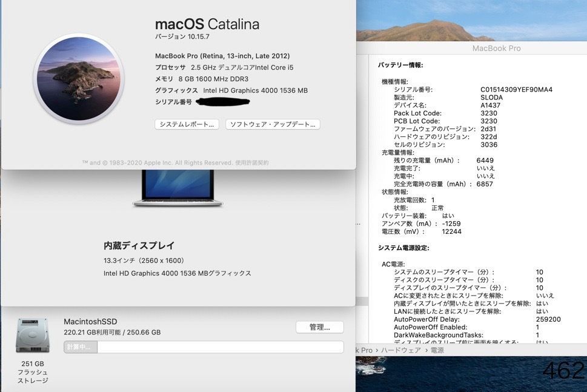This screenshot has width=587, height=392.
Task: Click the システム電源設定 section heading
Action: (403, 248)
